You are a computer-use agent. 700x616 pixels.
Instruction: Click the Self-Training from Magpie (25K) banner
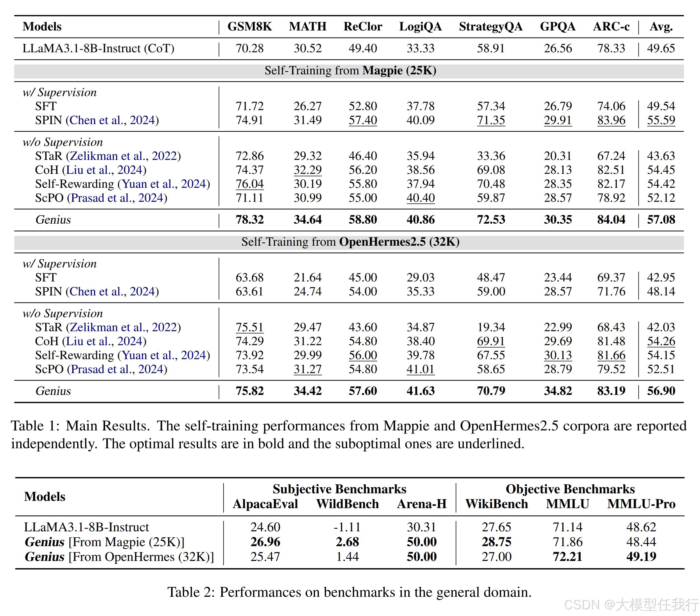350,71
